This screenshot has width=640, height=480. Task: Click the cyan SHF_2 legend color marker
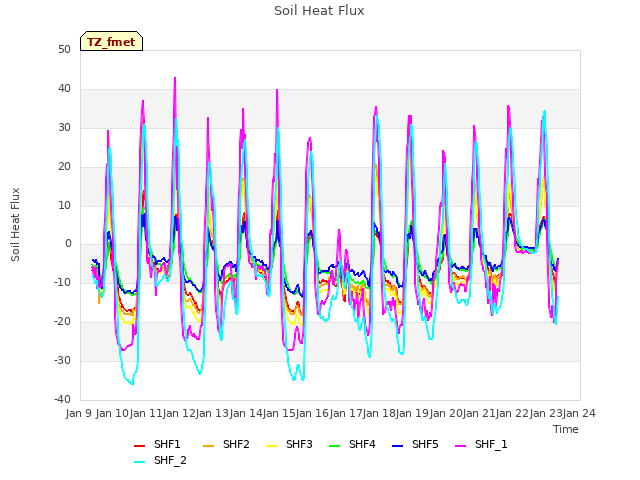pos(140,462)
